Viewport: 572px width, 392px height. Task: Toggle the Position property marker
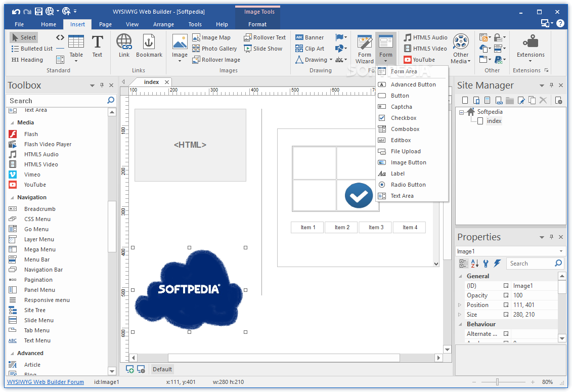point(506,305)
